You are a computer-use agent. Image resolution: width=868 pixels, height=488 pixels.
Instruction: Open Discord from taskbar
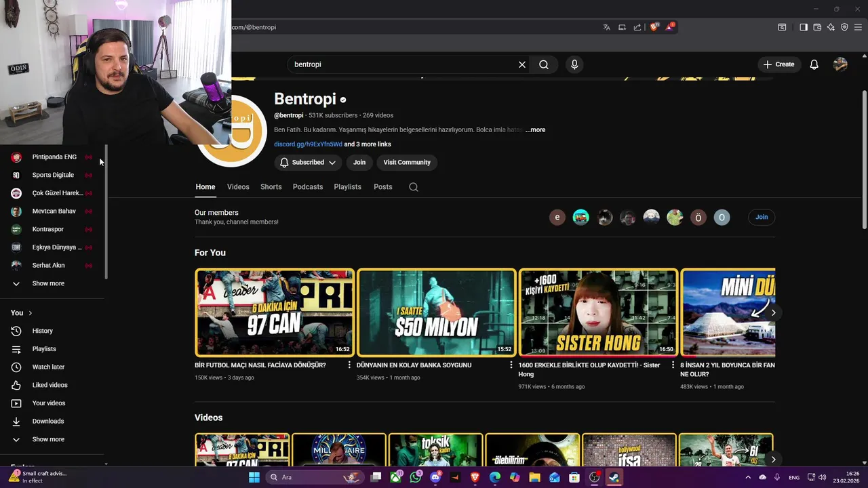click(x=435, y=477)
